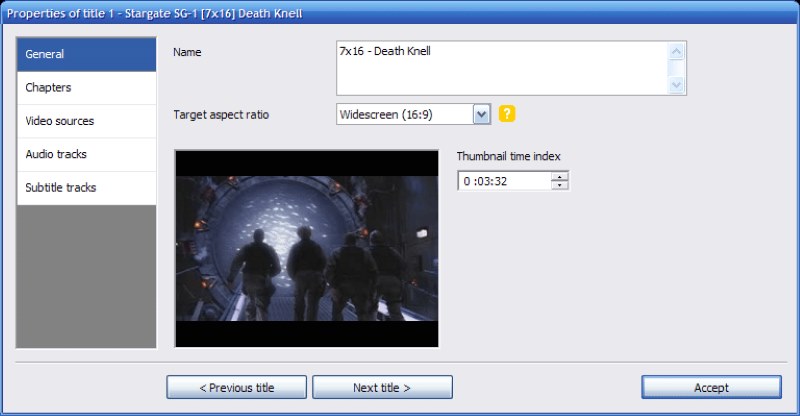Click the Stargate video thumbnail preview
Viewport: 800px width, 416px height.
(x=306, y=249)
